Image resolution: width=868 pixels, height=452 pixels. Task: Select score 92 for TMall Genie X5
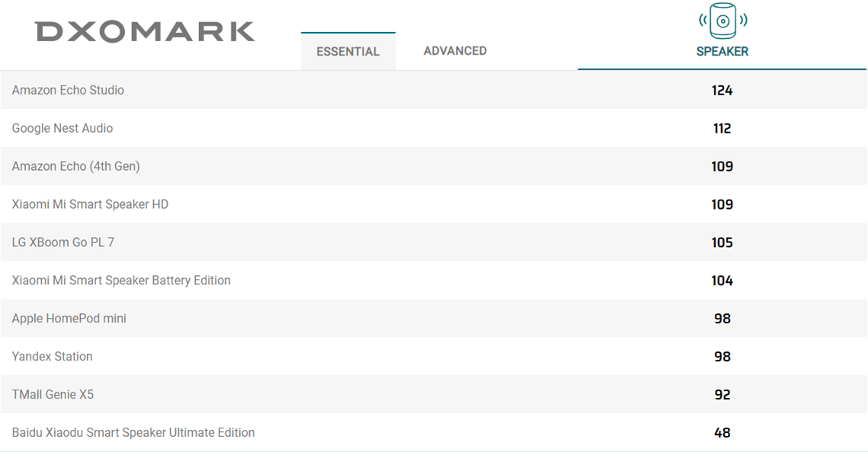(722, 394)
